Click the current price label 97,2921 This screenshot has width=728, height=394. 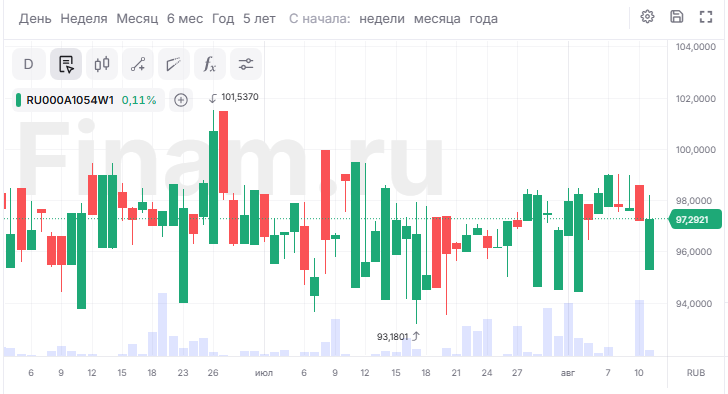[691, 220]
